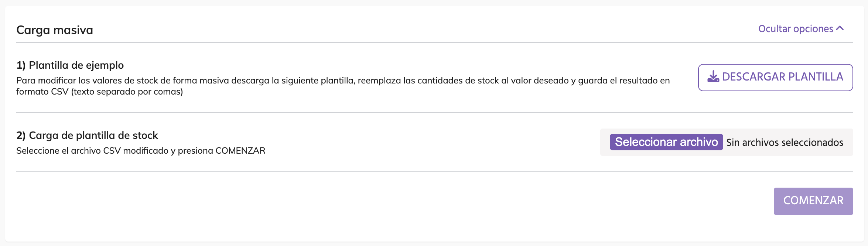
Task: Click the Carga de plantilla de stock heading
Action: (x=93, y=136)
